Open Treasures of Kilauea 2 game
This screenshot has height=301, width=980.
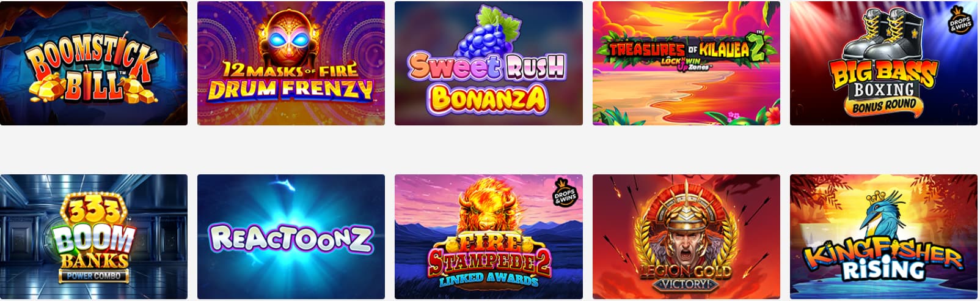[x=686, y=63]
